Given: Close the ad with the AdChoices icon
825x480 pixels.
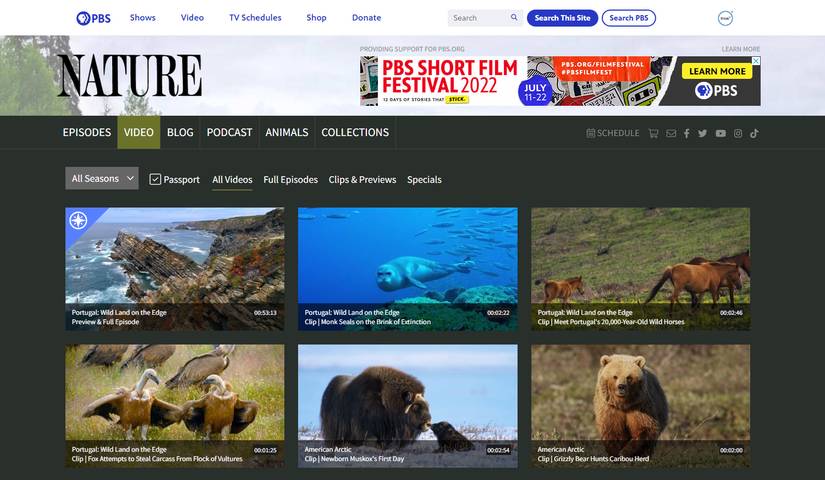Looking at the screenshot, I should [x=756, y=61].
